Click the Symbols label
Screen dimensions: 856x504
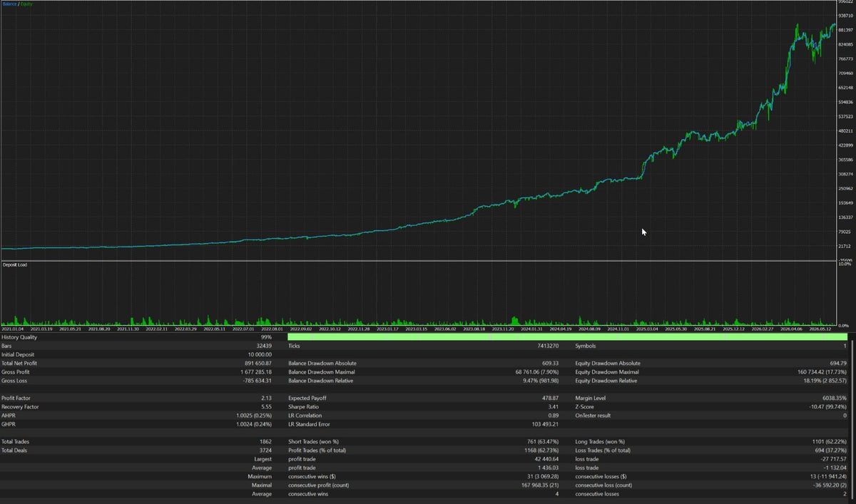[x=586, y=346]
